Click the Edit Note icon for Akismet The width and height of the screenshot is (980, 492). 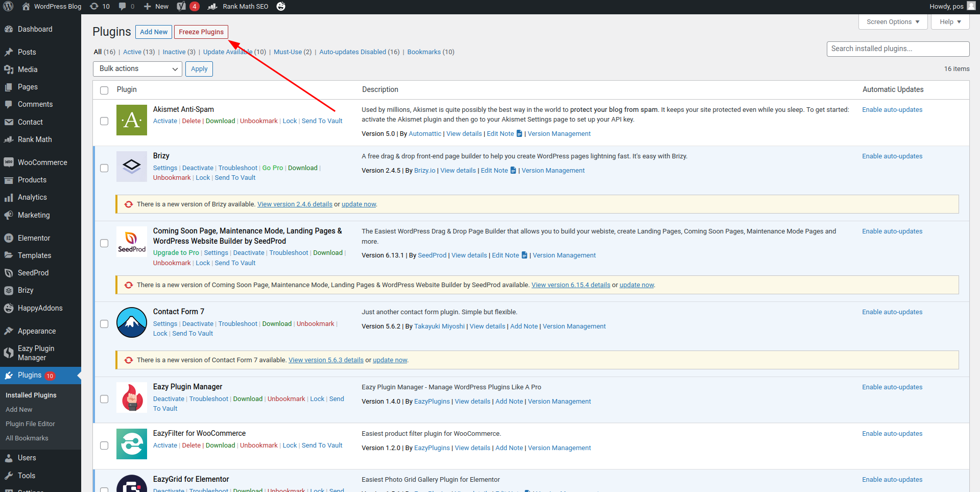[519, 134]
